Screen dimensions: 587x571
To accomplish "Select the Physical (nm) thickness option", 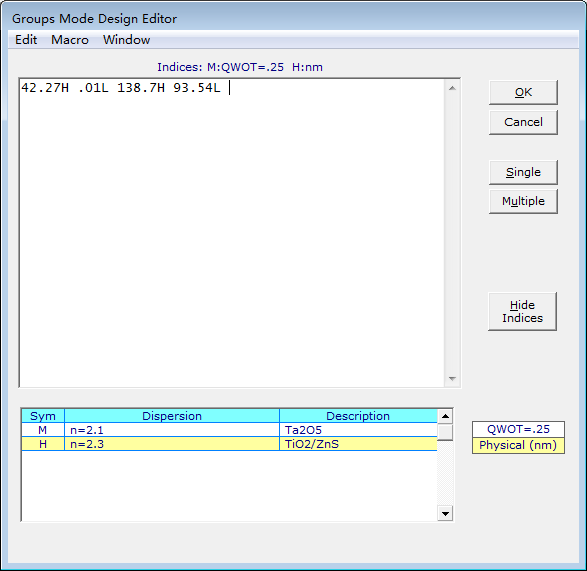I will [518, 445].
